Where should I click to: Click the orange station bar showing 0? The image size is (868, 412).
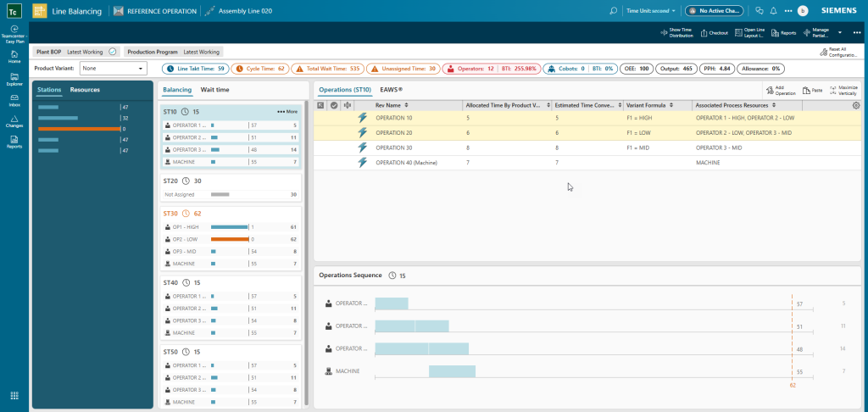click(79, 129)
